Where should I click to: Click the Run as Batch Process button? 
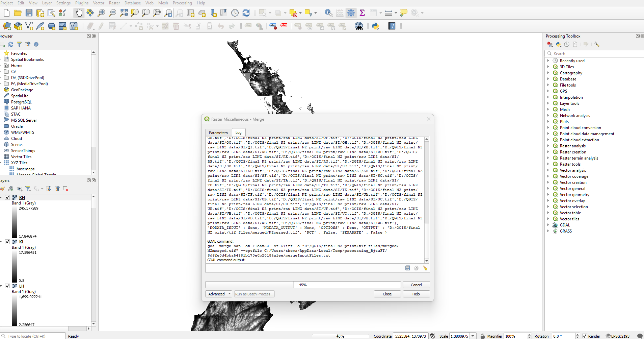254,294
